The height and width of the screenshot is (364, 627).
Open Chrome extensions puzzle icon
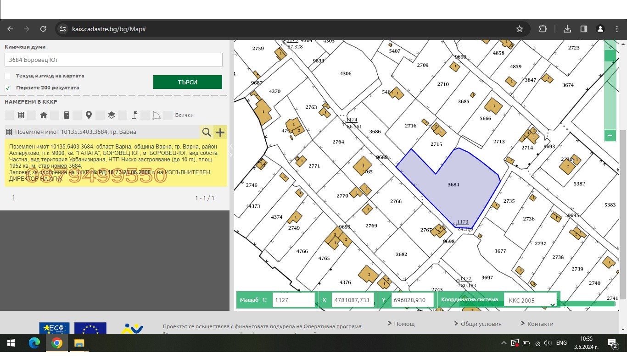[543, 29]
